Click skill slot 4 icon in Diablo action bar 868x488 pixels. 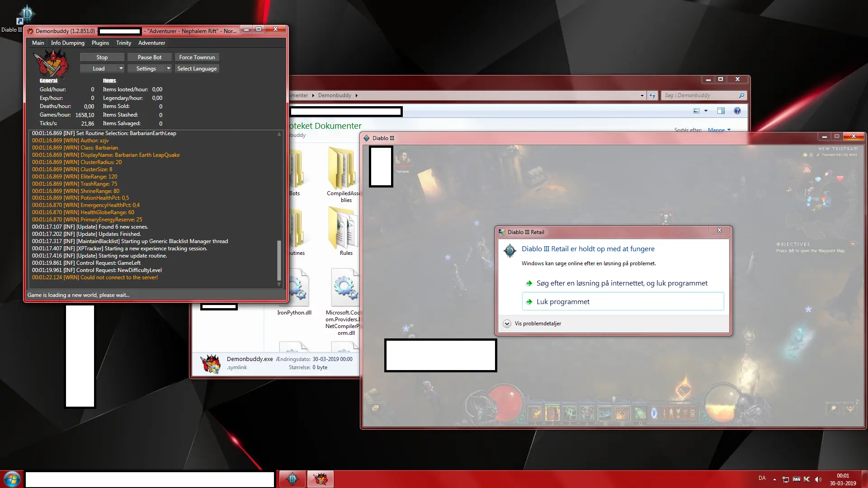tap(587, 413)
